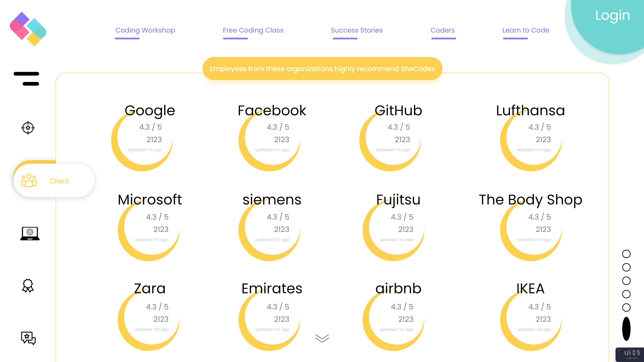Open the Coding Workshop nav item
644x362 pixels.
click(145, 30)
